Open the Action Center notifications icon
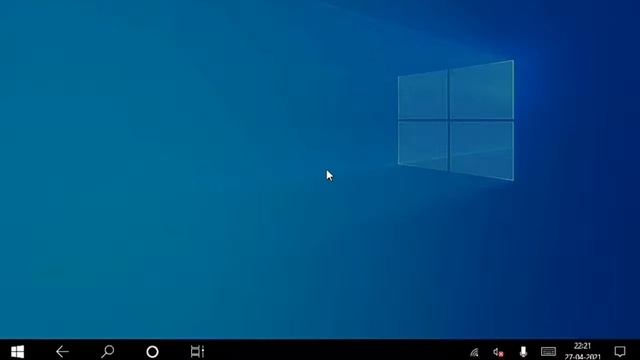640x360 pixels. point(620,351)
